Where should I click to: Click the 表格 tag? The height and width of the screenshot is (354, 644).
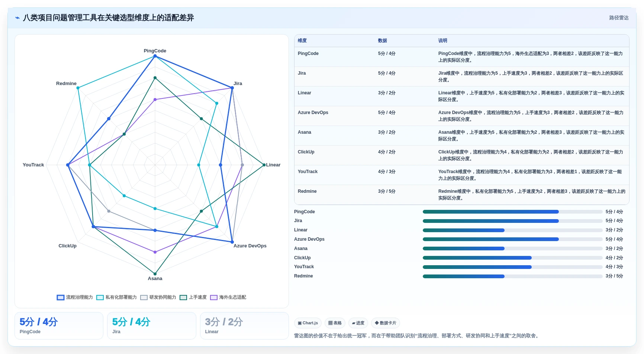click(335, 323)
